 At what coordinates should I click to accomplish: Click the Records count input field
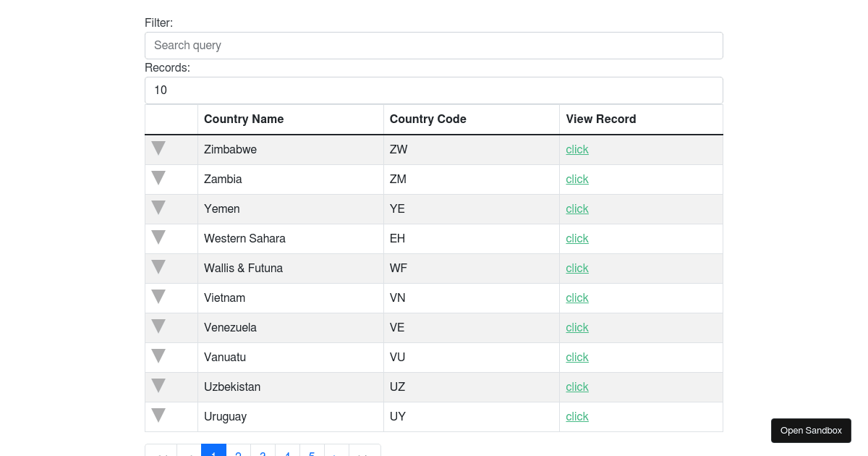click(434, 90)
